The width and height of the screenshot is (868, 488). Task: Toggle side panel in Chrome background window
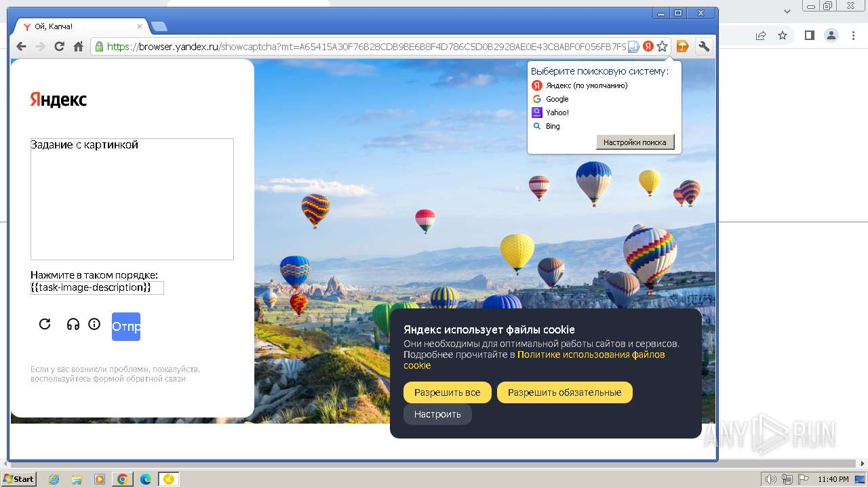[810, 35]
